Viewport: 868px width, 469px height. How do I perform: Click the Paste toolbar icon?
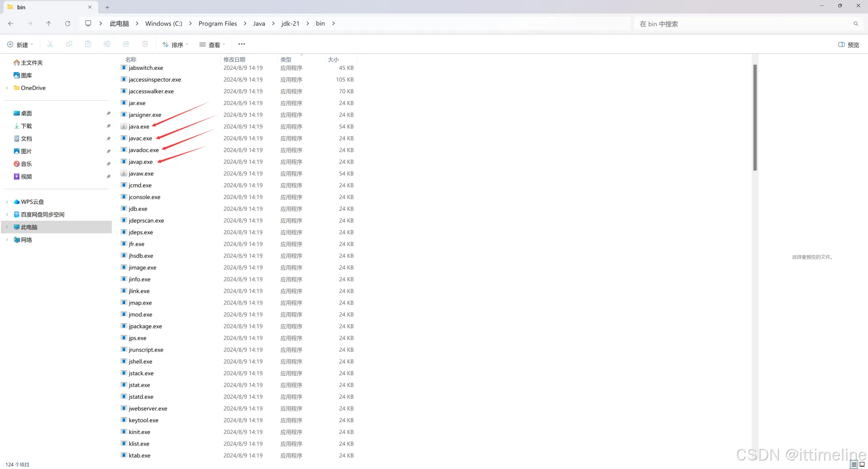tap(88, 44)
